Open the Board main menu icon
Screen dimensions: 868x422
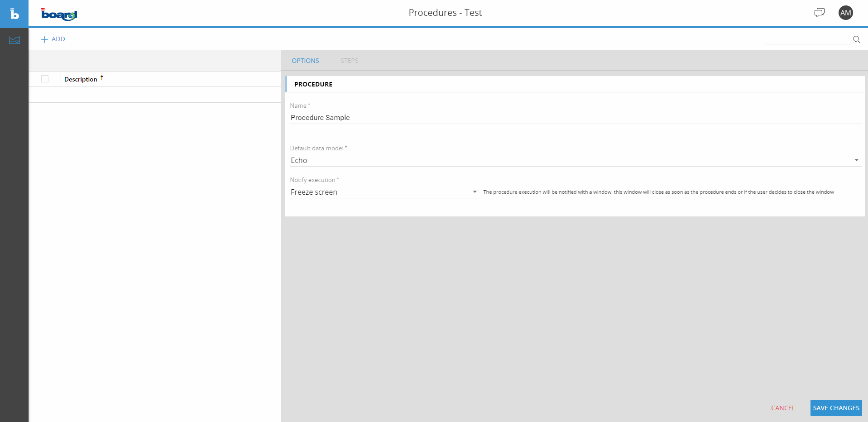pos(14,14)
